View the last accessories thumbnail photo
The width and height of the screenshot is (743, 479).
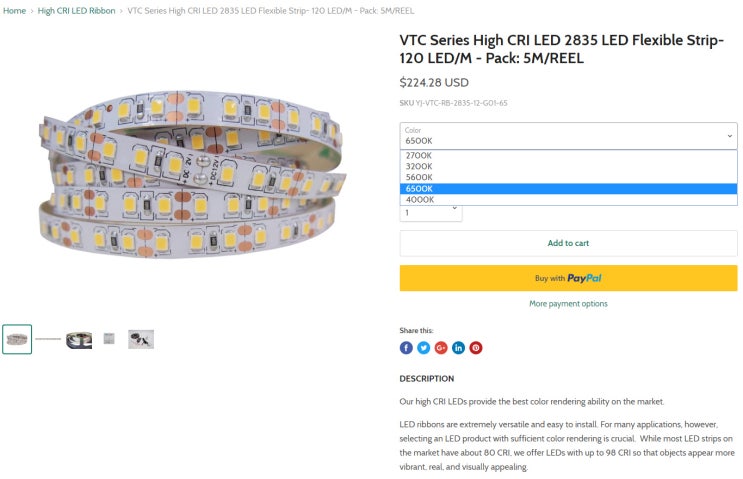[x=141, y=339]
